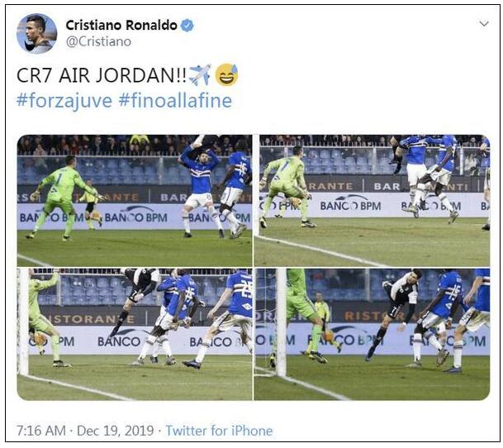The height and width of the screenshot is (448, 503).
Task: Click the Dec 19, 2019 date
Action: click(115, 431)
